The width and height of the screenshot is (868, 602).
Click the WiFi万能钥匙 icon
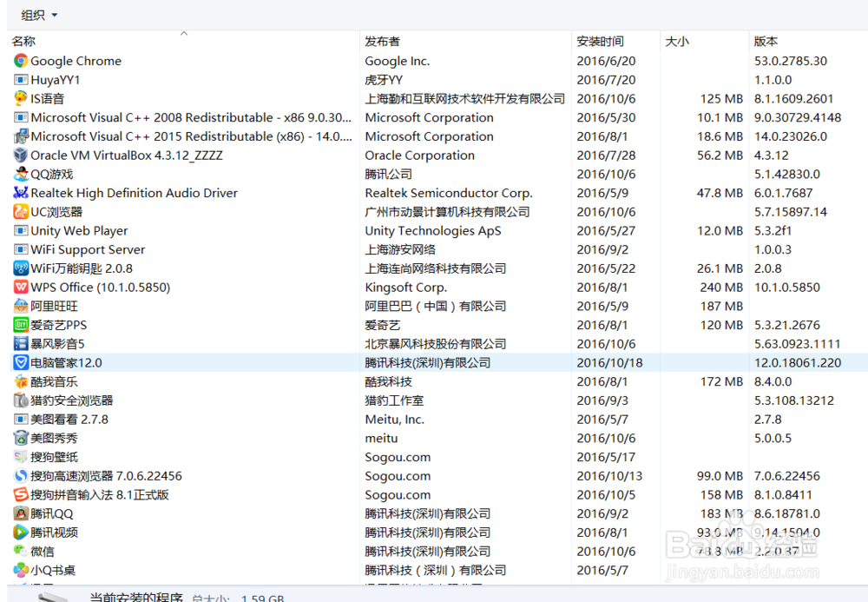pyautogui.click(x=21, y=268)
